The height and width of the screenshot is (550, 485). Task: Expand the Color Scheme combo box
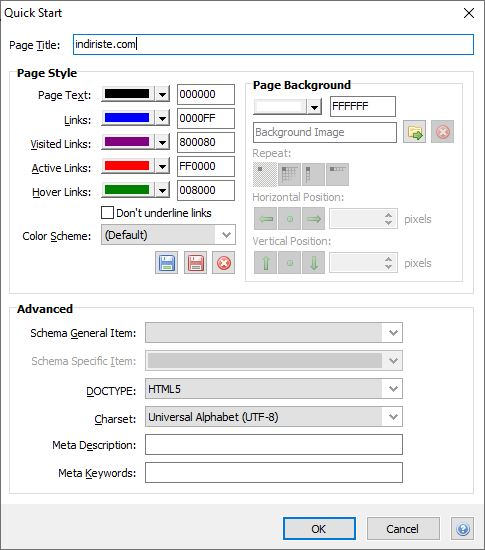tap(168, 235)
